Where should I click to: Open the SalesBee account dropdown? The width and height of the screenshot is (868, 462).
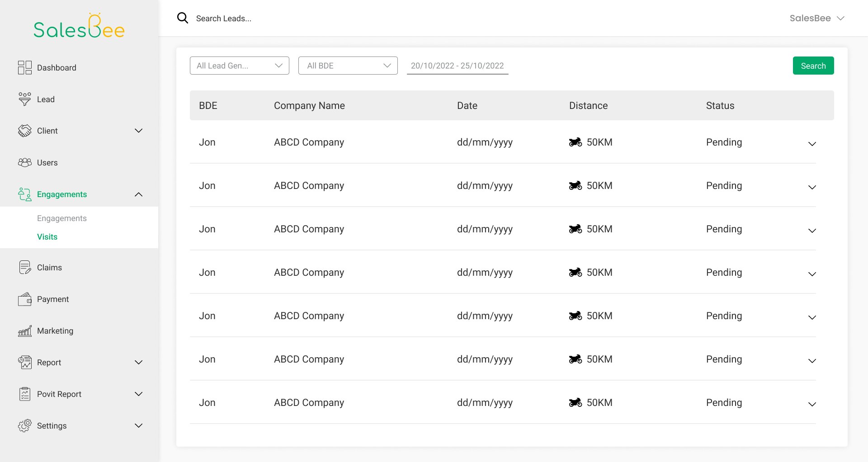click(x=817, y=18)
